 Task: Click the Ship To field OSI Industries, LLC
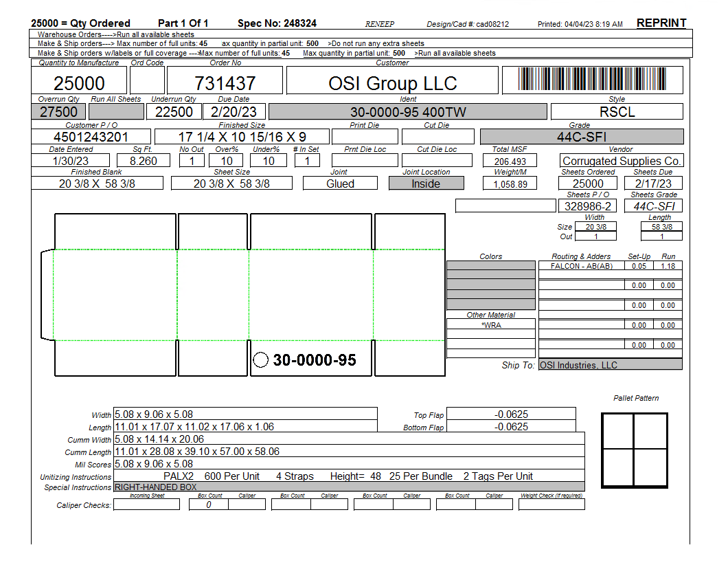(610, 365)
